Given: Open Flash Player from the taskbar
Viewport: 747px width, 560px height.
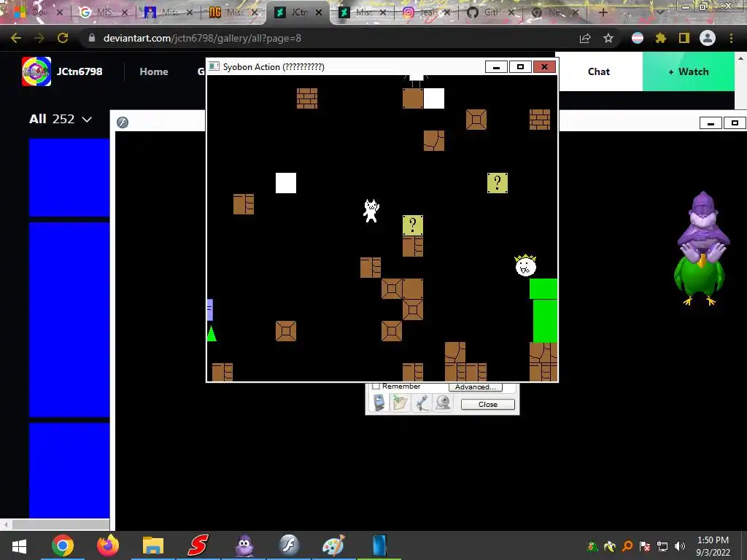Looking at the screenshot, I should (289, 545).
